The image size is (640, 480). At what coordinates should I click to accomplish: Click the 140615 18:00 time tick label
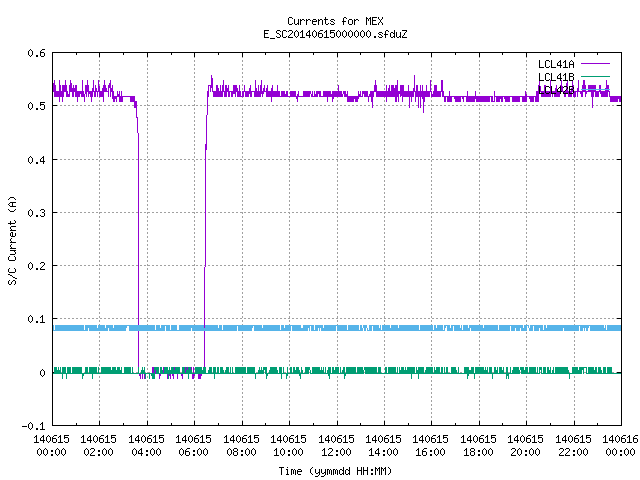point(478,446)
